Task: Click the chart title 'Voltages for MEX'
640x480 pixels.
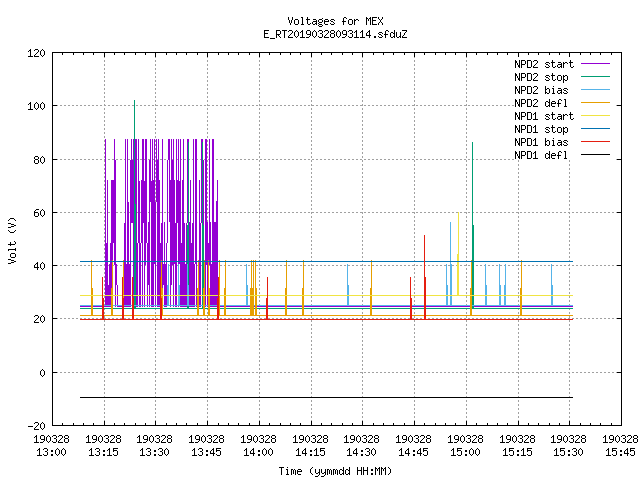Action: [335, 21]
